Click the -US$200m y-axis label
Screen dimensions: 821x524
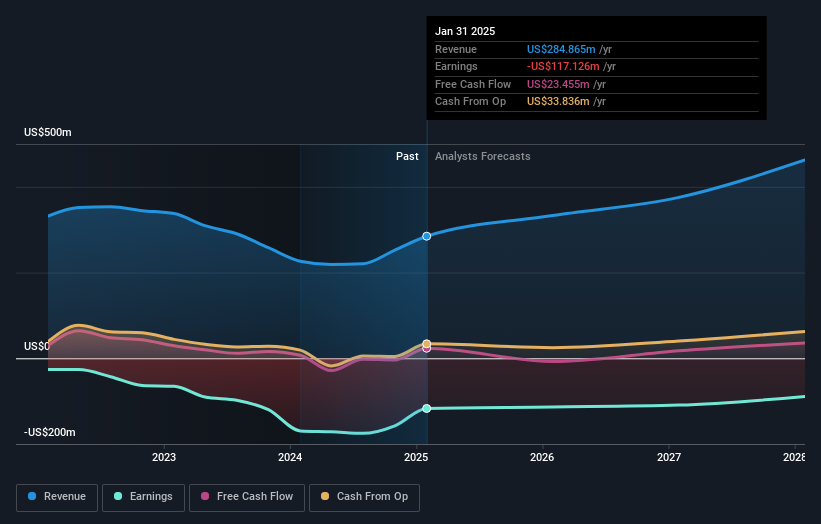(x=50, y=432)
